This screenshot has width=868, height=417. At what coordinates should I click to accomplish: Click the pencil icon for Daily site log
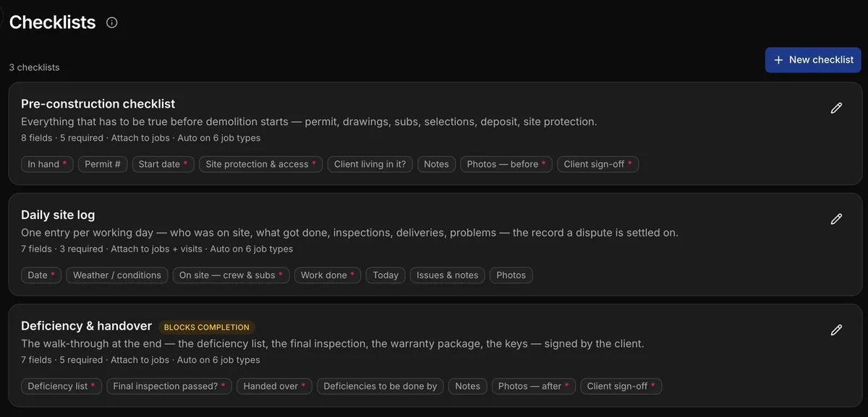click(x=836, y=219)
